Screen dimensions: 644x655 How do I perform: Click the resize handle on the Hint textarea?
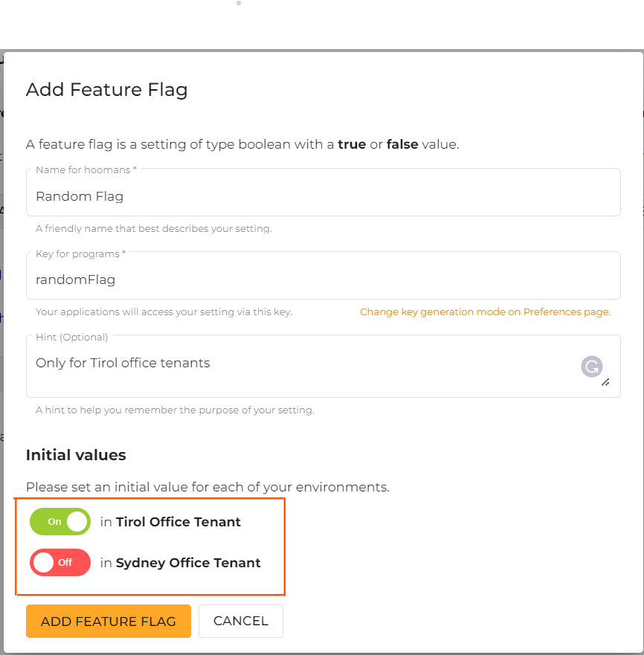(607, 382)
